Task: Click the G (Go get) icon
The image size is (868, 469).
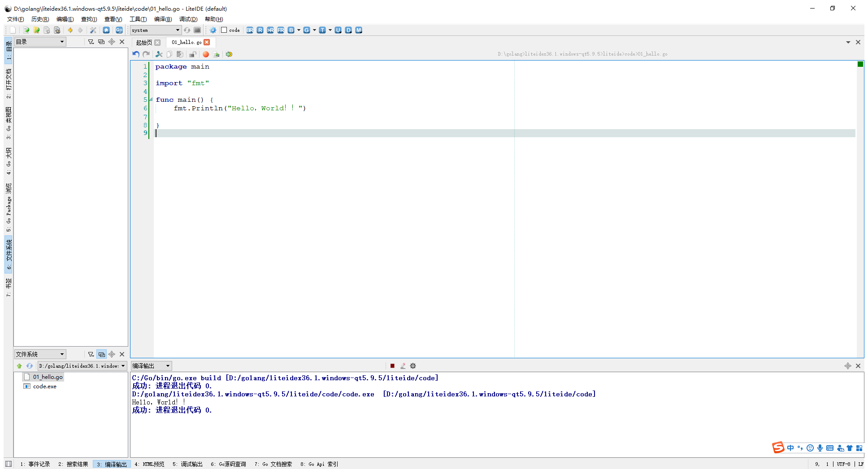Action: coord(307,30)
